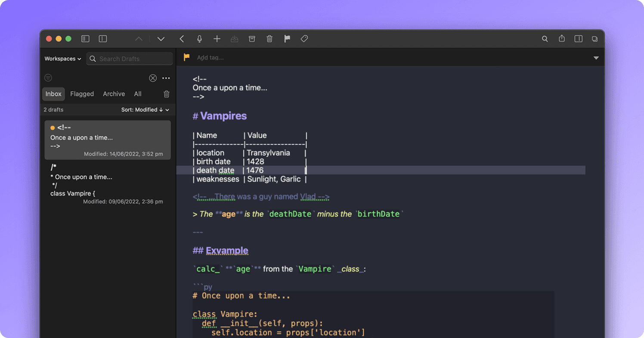Viewport: 644px width, 338px height.
Task: Open search magnifier in top toolbar
Action: coord(545,39)
